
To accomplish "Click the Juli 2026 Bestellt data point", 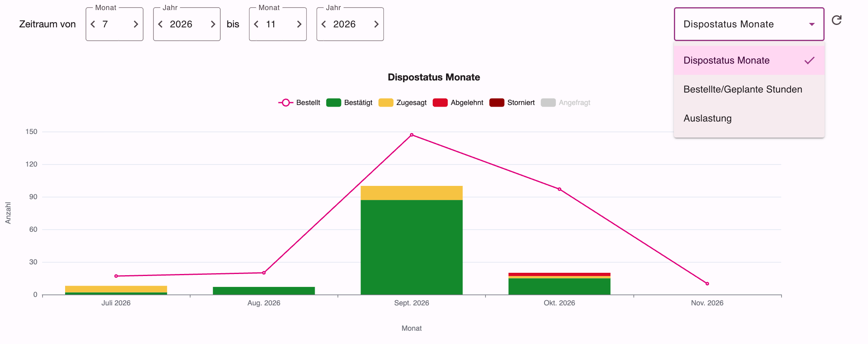I will click(x=116, y=276).
